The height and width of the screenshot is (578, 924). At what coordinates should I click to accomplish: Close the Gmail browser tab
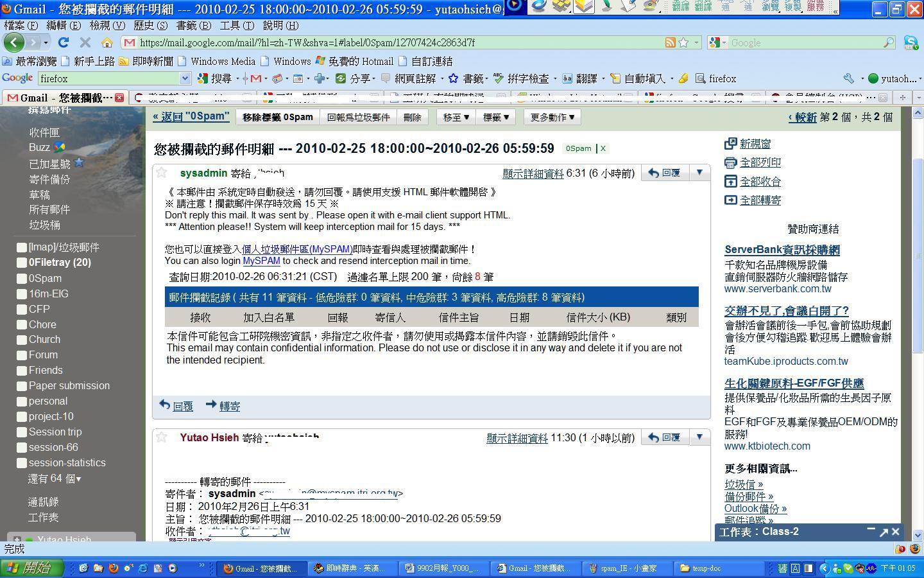tap(119, 98)
